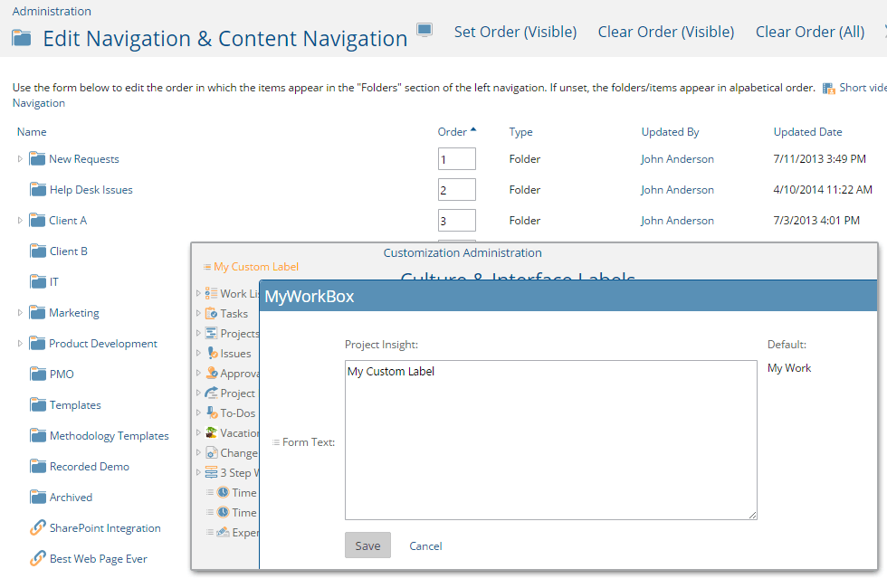Click Clear Order (All)
Screen dimensions: 887x588
(809, 31)
